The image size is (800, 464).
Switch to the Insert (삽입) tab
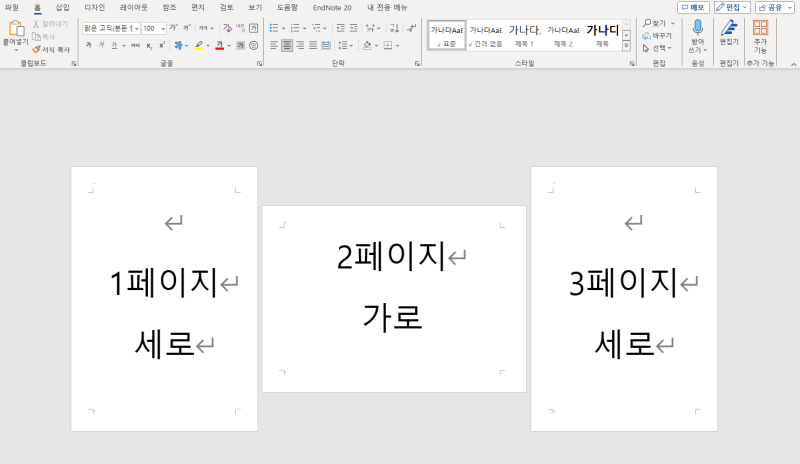coord(62,8)
